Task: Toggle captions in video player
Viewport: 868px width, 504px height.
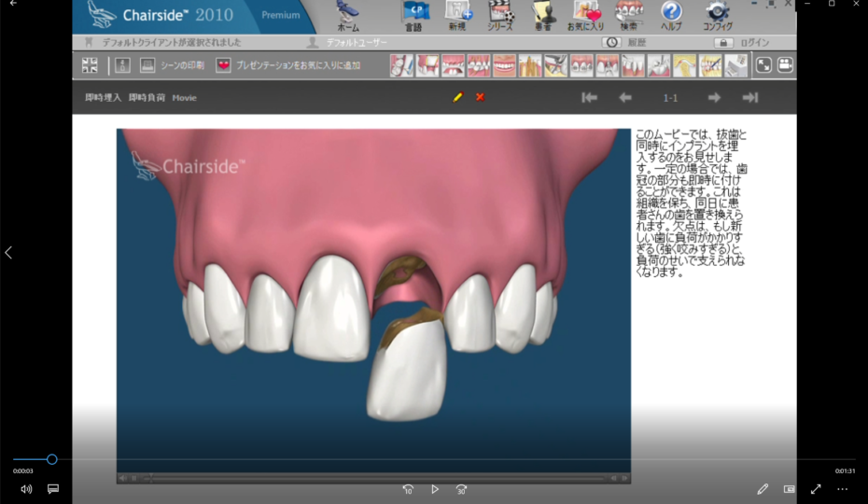Action: pyautogui.click(x=53, y=489)
